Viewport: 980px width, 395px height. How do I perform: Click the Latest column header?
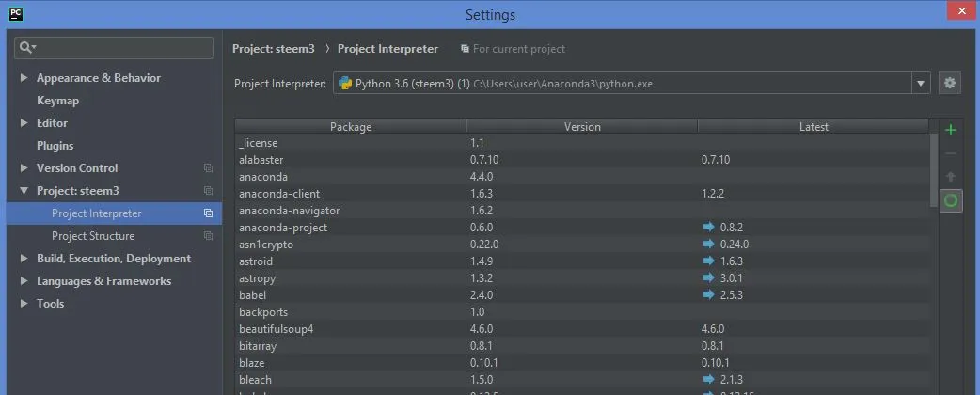814,127
